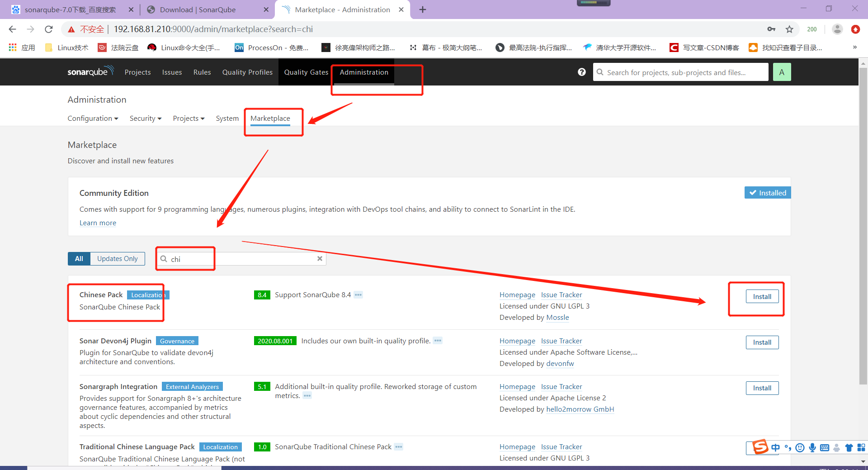The height and width of the screenshot is (470, 868).
Task: Close the Download | SonarQube tab
Action: [x=266, y=9]
